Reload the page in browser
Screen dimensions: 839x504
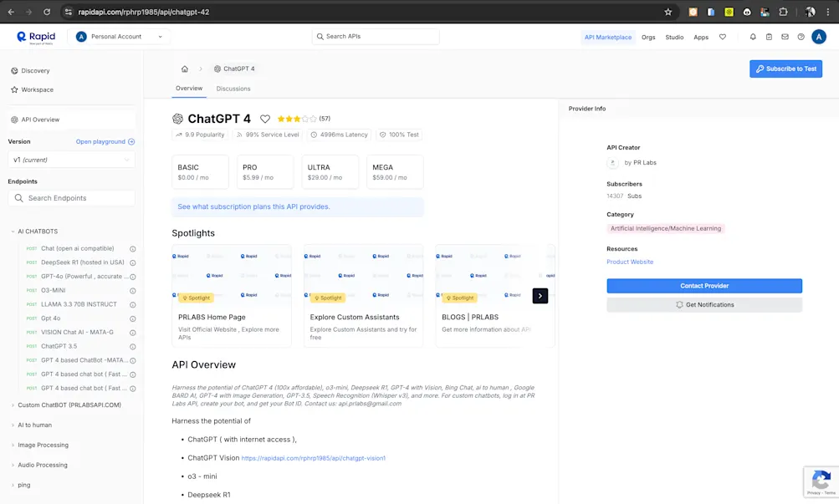point(47,12)
